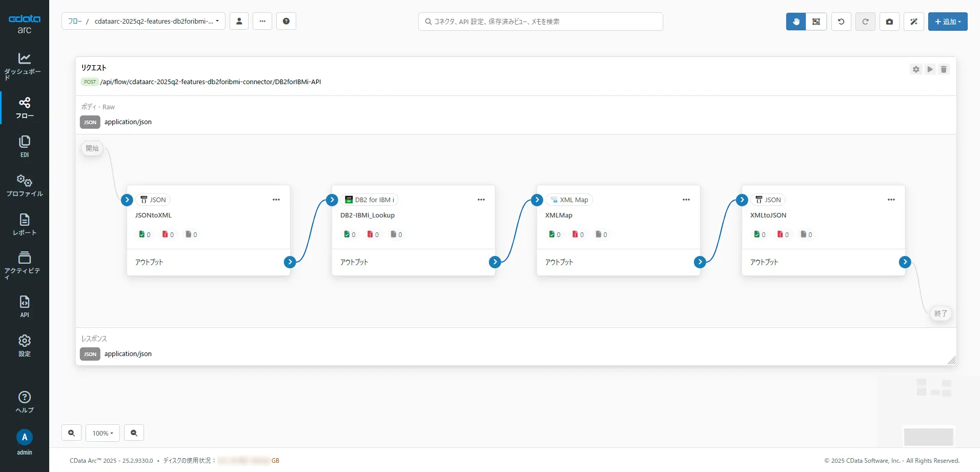Screen dimensions: 980x472
Task: Open the DB2-IBMi_Lookup connector options menu
Action: point(481,200)
